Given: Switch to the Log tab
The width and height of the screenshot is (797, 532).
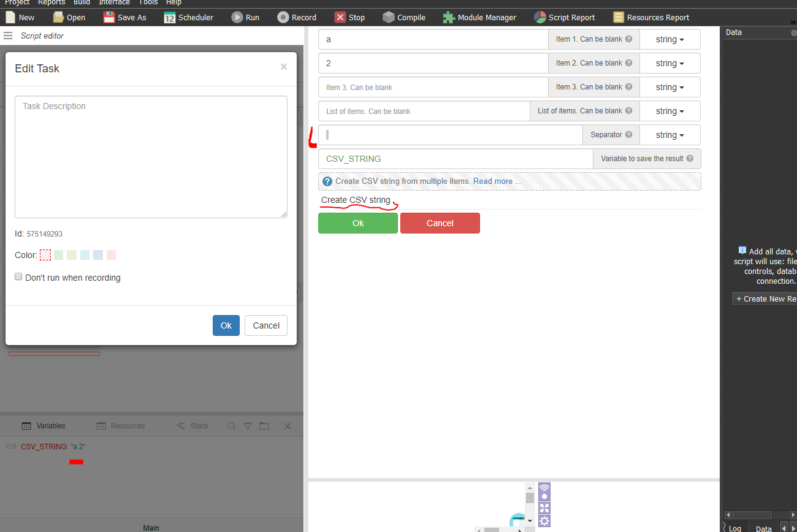Looking at the screenshot, I should click(734, 528).
